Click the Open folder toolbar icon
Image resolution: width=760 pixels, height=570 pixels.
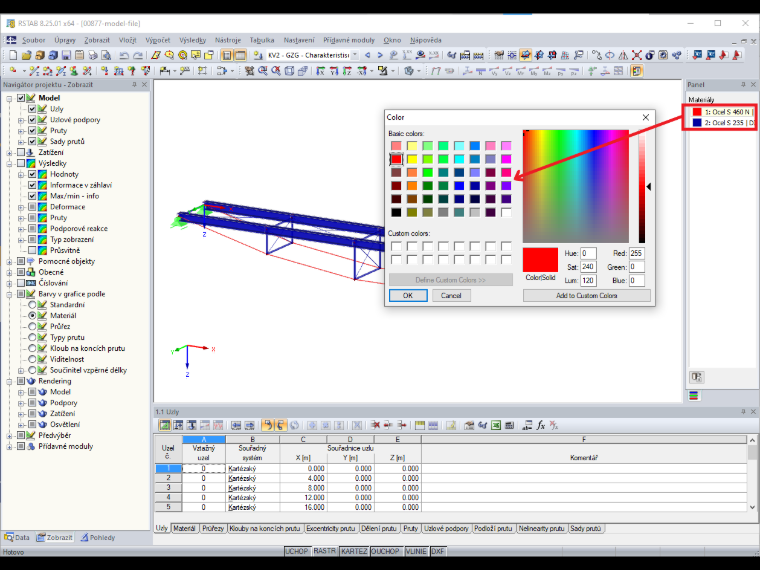pyautogui.click(x=27, y=55)
